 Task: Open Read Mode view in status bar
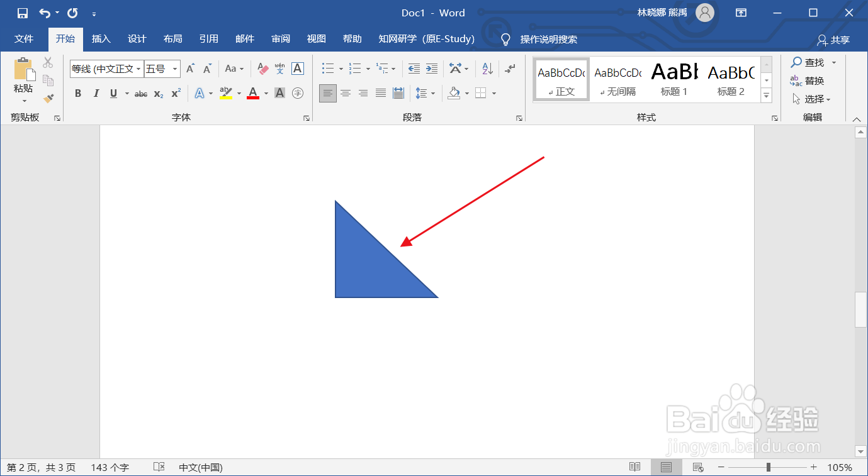pyautogui.click(x=635, y=467)
